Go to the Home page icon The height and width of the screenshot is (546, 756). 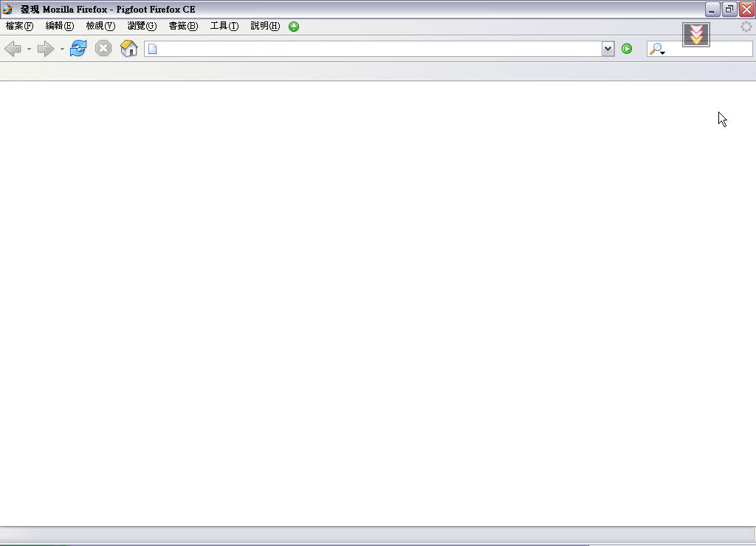pos(129,49)
